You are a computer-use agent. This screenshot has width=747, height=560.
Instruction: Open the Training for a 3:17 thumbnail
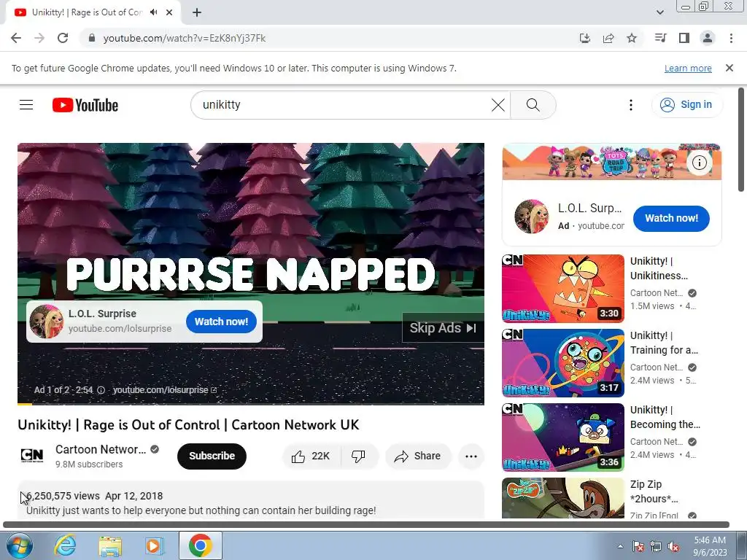563,363
